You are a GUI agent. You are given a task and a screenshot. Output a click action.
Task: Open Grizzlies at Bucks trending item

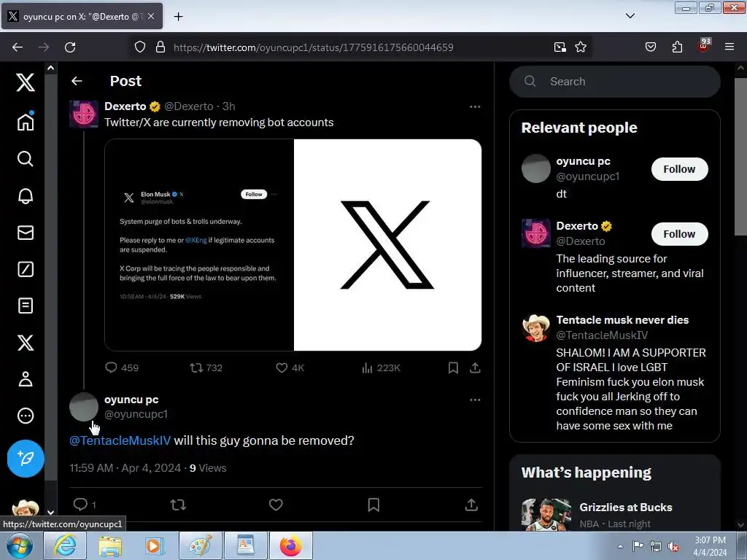625,507
